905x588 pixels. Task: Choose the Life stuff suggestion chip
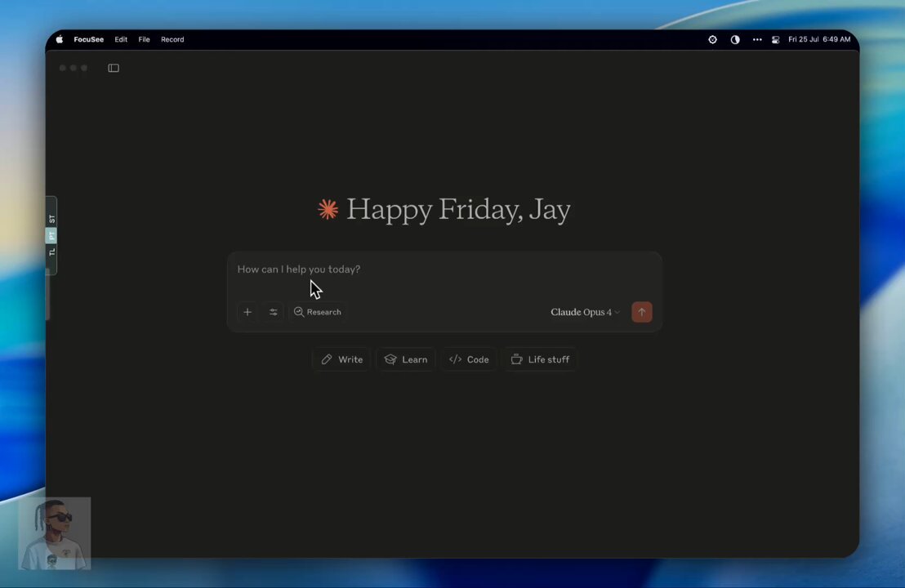(540, 359)
